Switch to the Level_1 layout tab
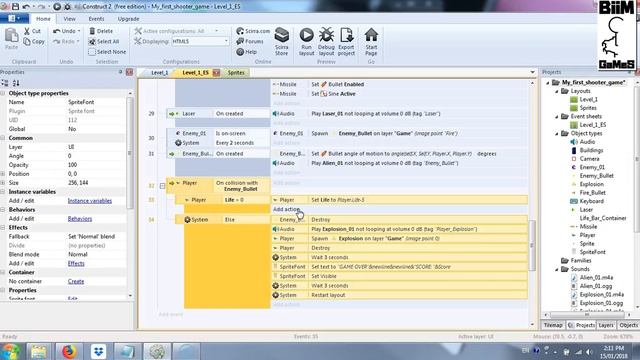 [160, 73]
